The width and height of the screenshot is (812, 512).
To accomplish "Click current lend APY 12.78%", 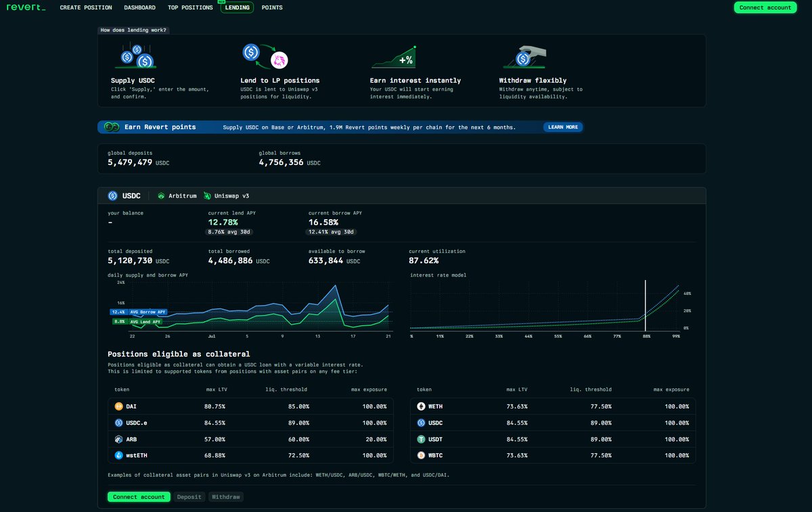I will (x=223, y=222).
